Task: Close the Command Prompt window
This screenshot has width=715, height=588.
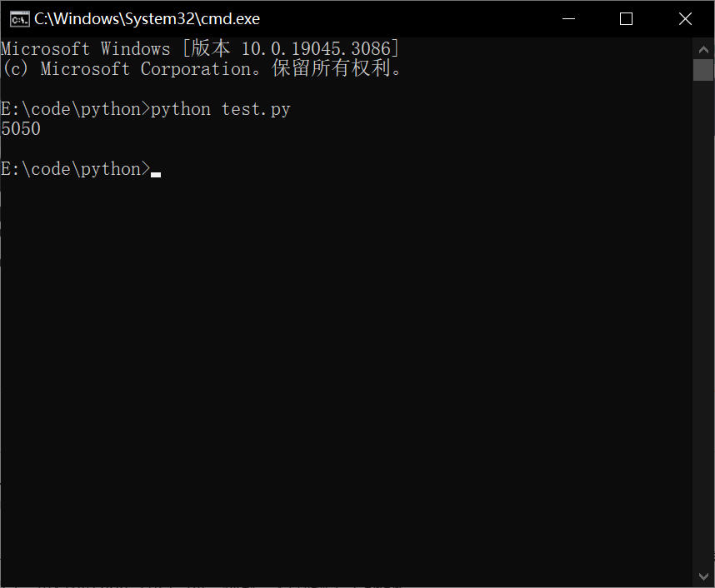Action: [685, 17]
